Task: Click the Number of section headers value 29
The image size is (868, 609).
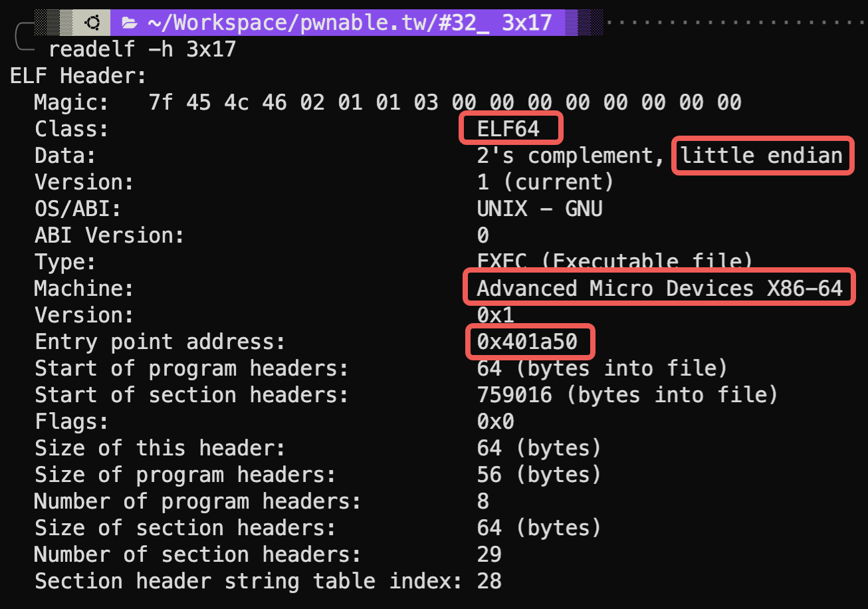Action: 489,554
